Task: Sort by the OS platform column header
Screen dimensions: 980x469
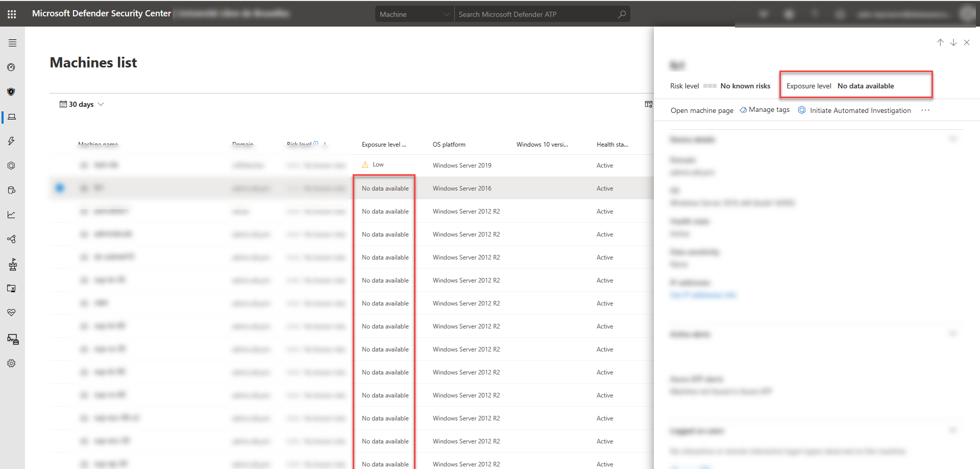Action: pyautogui.click(x=449, y=145)
